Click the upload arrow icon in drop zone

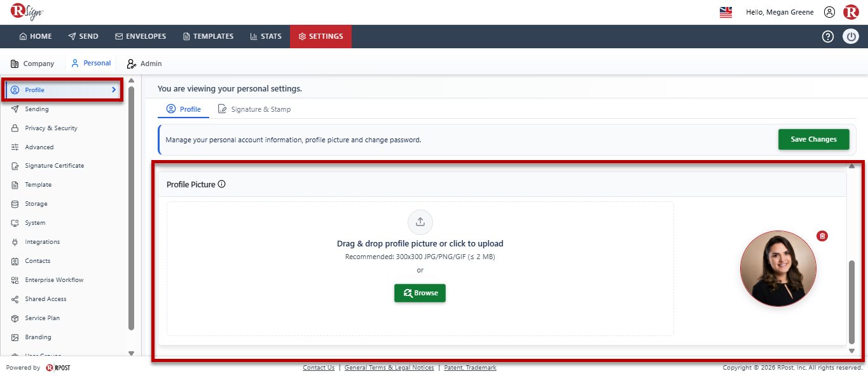pyautogui.click(x=420, y=222)
